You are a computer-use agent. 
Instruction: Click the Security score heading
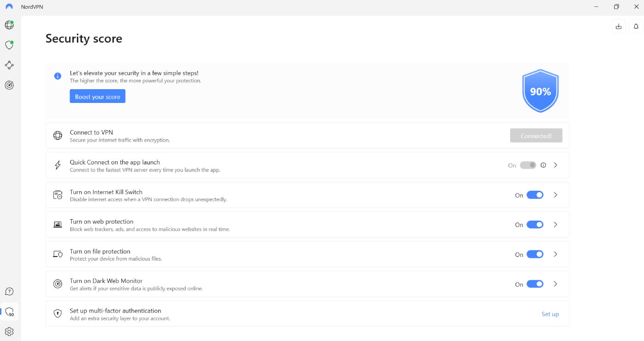[84, 38]
